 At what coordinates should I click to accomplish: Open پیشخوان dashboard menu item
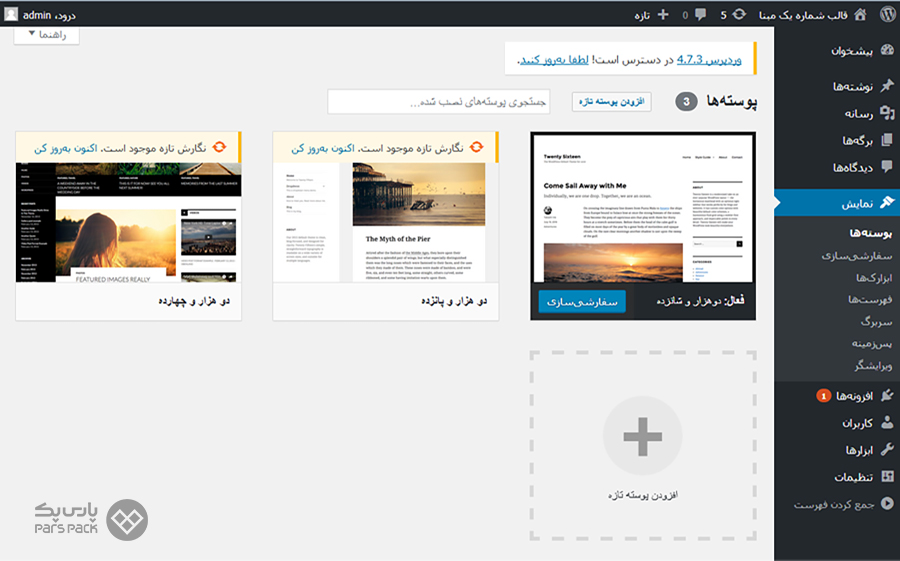tap(852, 51)
